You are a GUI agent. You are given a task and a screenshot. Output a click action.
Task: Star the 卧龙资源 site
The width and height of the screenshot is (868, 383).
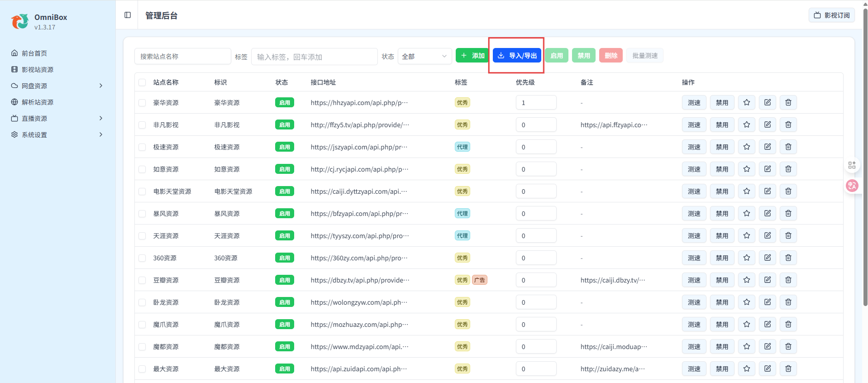click(747, 302)
